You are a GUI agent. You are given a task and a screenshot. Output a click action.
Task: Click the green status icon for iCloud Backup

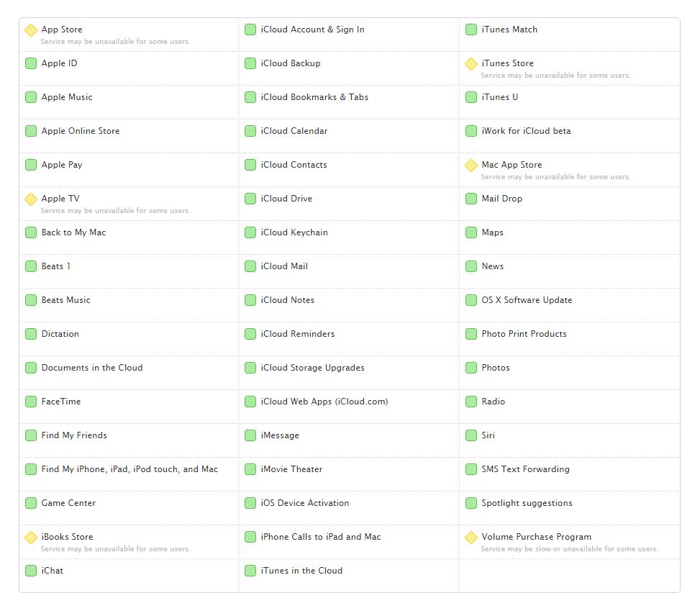click(250, 63)
